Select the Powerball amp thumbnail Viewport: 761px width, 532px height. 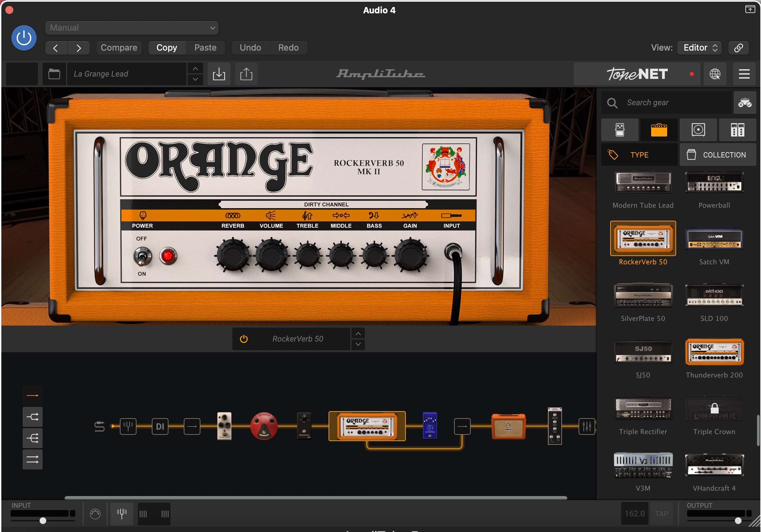[x=714, y=182]
